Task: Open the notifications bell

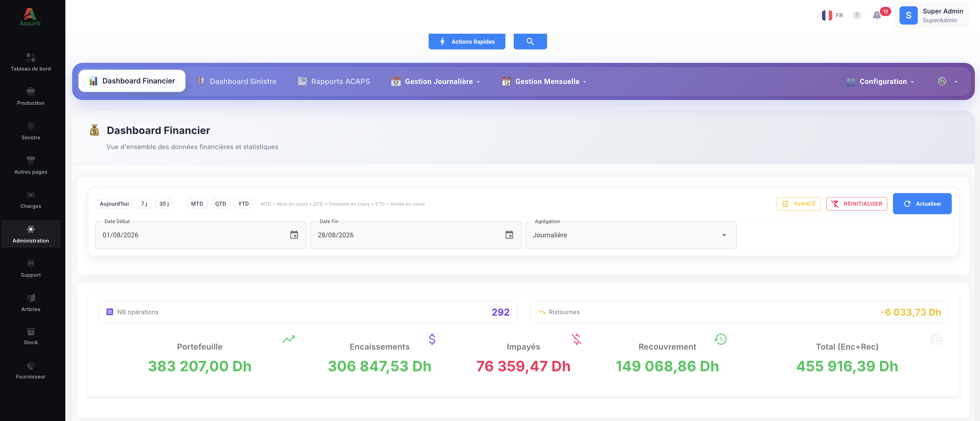Action: (x=876, y=15)
